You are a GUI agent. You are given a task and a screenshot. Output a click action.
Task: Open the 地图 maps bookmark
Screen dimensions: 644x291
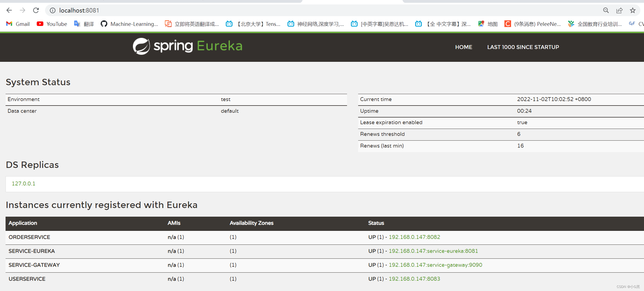pos(488,24)
